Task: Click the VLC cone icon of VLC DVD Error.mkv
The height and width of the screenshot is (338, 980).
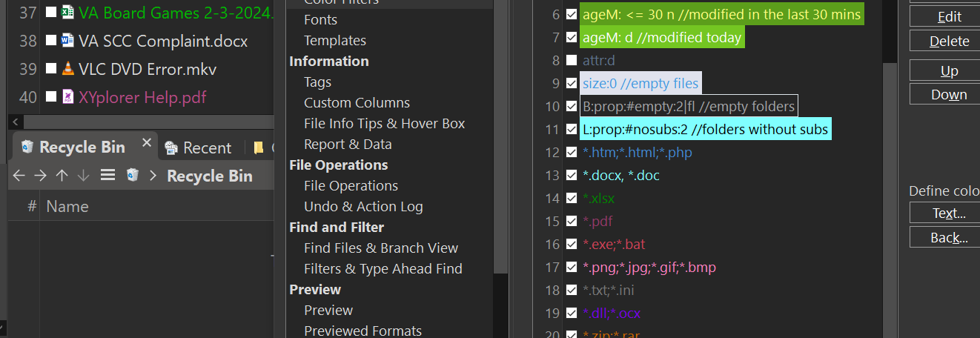Action: [x=67, y=69]
